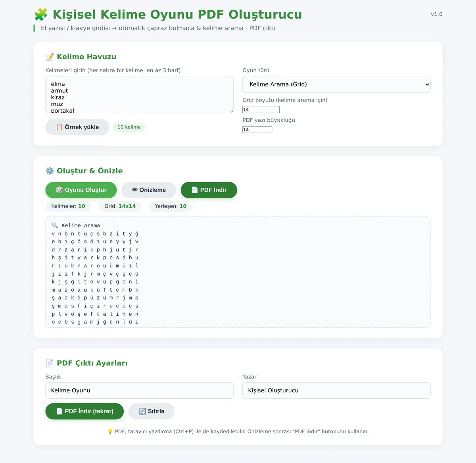Click the grid row starting 'v n b n b u'
Image resolution: width=476 pixels, height=463 pixels.
(x=95, y=234)
